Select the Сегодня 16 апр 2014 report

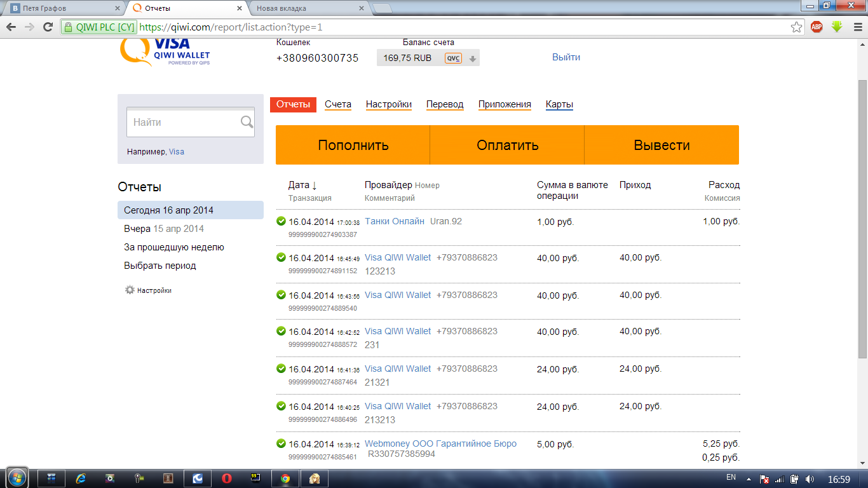click(191, 210)
